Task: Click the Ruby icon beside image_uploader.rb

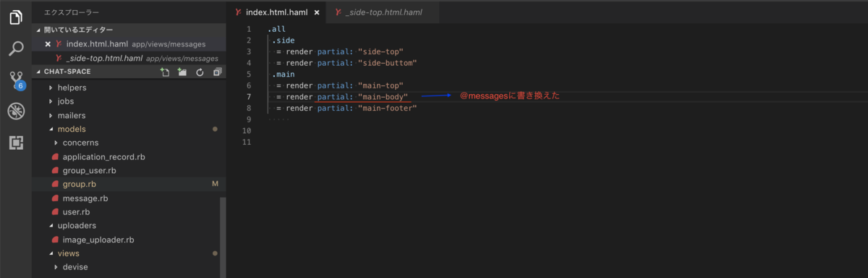Action: pos(56,240)
